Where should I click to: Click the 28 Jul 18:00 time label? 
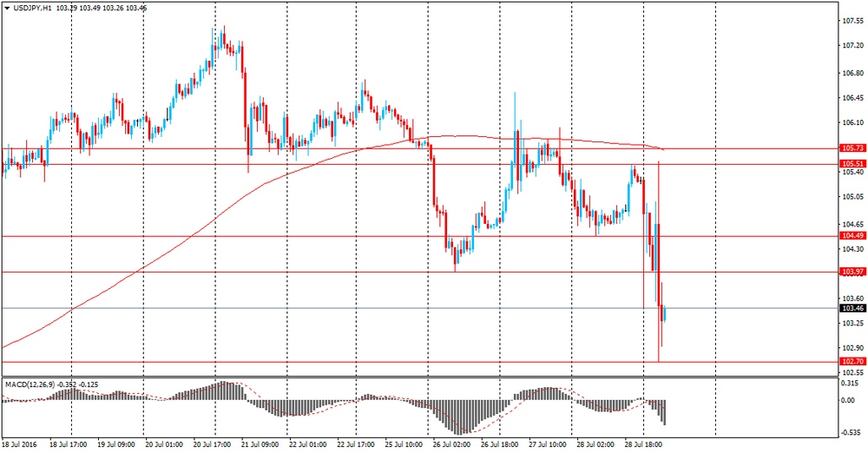pyautogui.click(x=643, y=444)
